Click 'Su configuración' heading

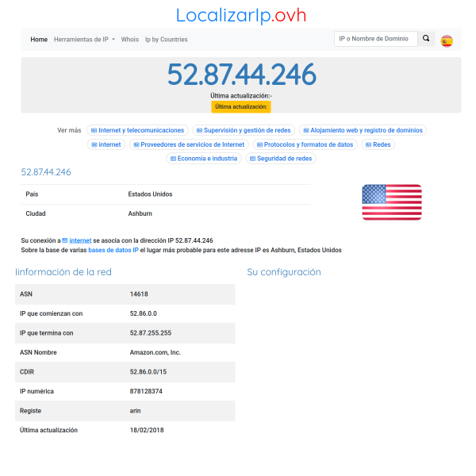coord(284,272)
